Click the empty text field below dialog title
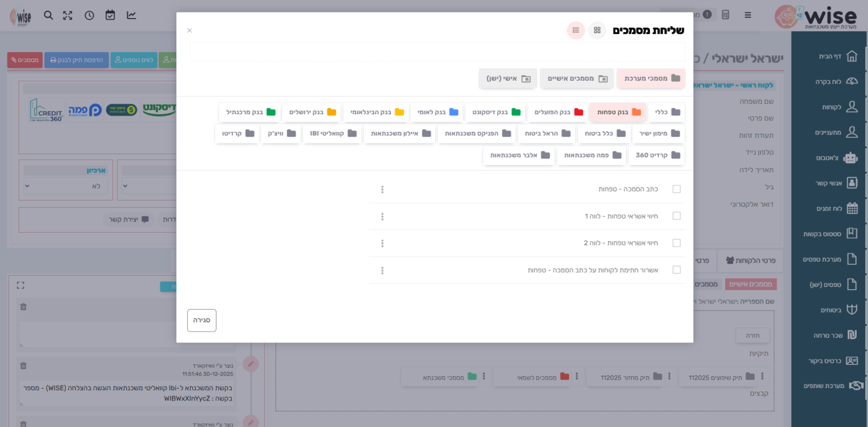The width and height of the screenshot is (868, 427). point(437,52)
